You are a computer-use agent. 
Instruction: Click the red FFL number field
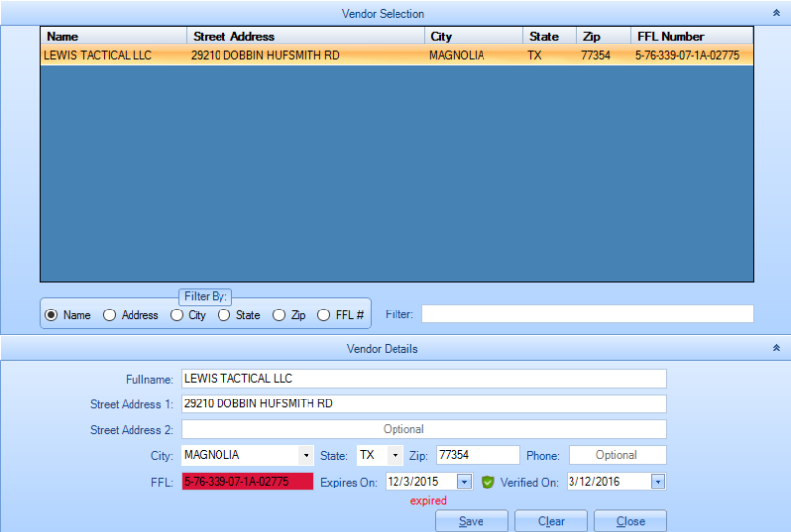248,482
